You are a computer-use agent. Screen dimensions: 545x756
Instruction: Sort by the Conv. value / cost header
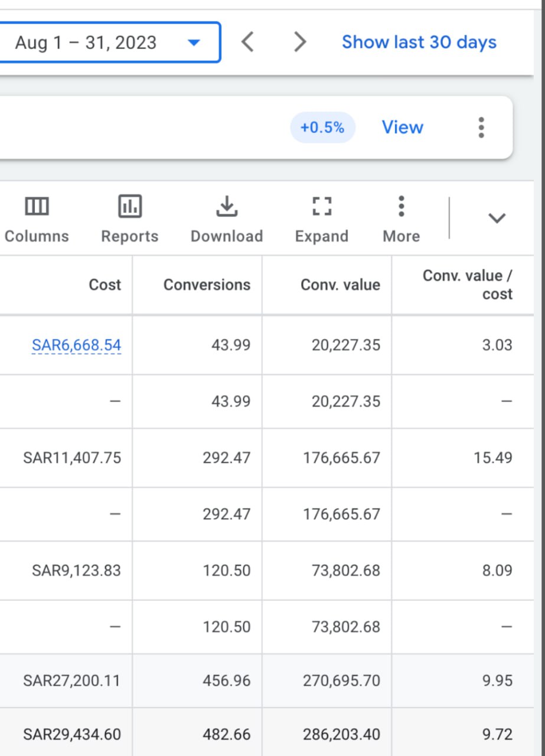pos(468,285)
